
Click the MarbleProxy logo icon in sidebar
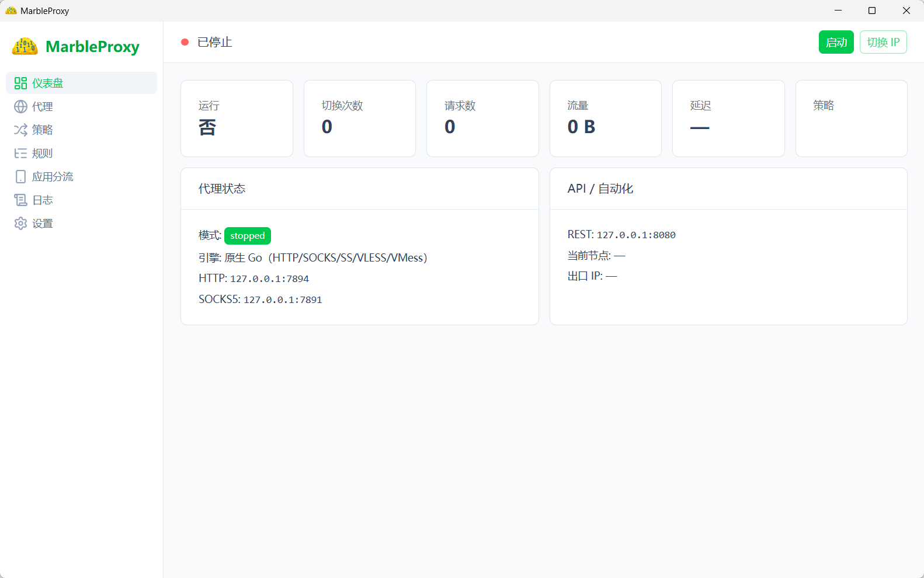coord(25,46)
